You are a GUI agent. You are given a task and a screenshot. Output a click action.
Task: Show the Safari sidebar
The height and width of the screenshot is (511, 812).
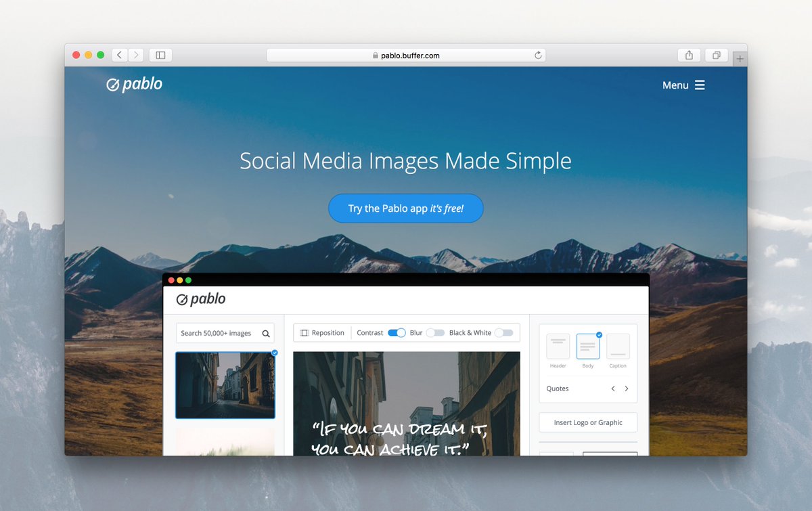pos(160,55)
